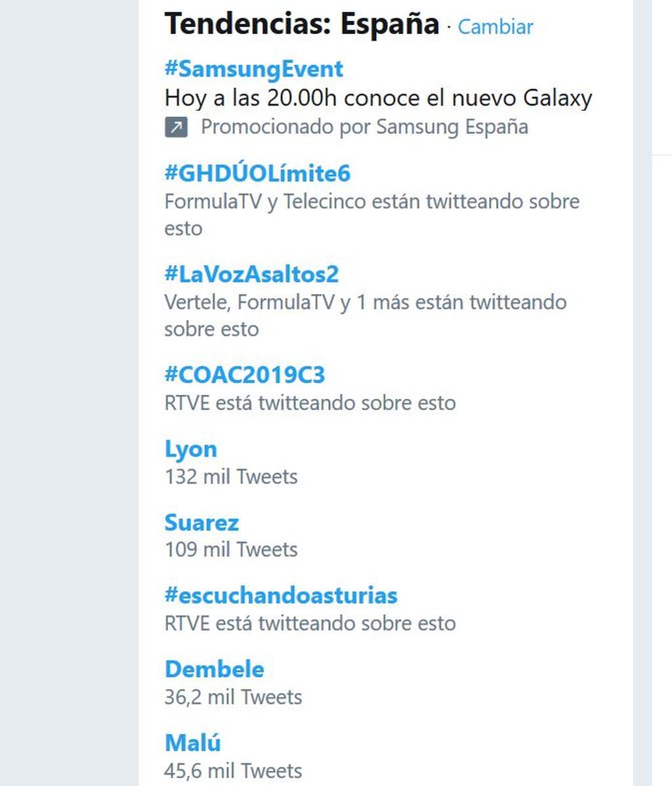Click the '109 mil Tweets' count under Suarez
Viewport: 672px width, 786px height.
(231, 550)
